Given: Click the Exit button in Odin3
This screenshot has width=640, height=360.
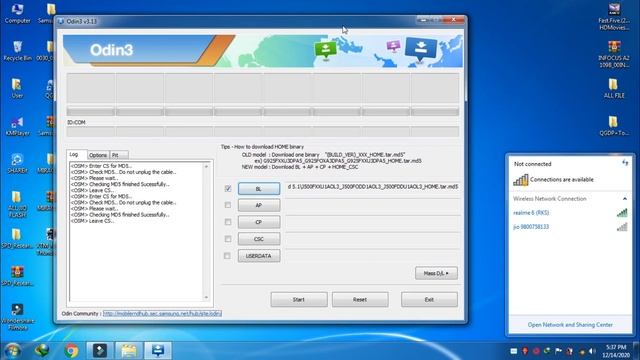Looking at the screenshot, I should click(429, 300).
